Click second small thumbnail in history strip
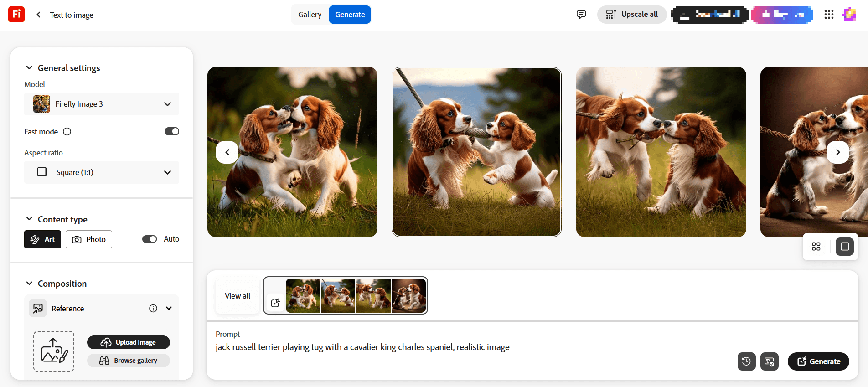868x387 pixels. point(338,295)
